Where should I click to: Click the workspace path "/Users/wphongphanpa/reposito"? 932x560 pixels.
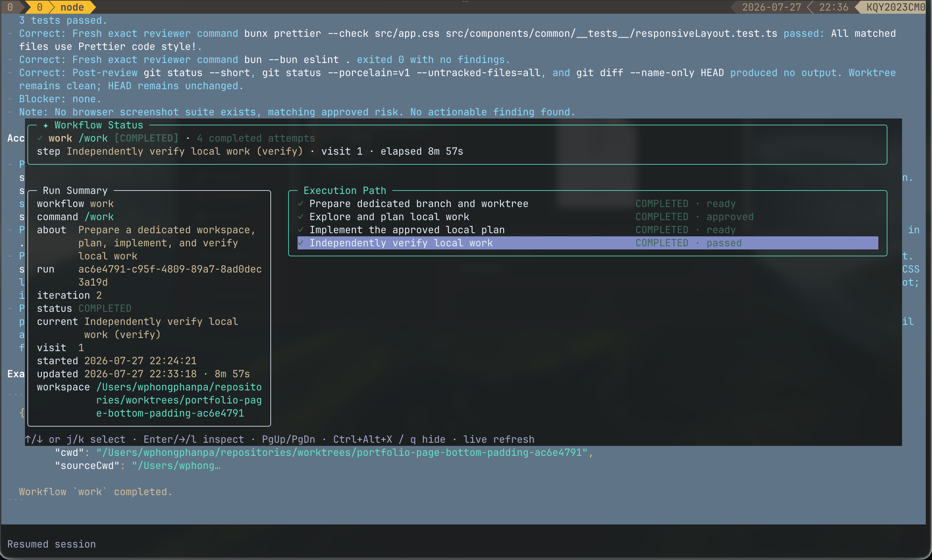click(179, 387)
